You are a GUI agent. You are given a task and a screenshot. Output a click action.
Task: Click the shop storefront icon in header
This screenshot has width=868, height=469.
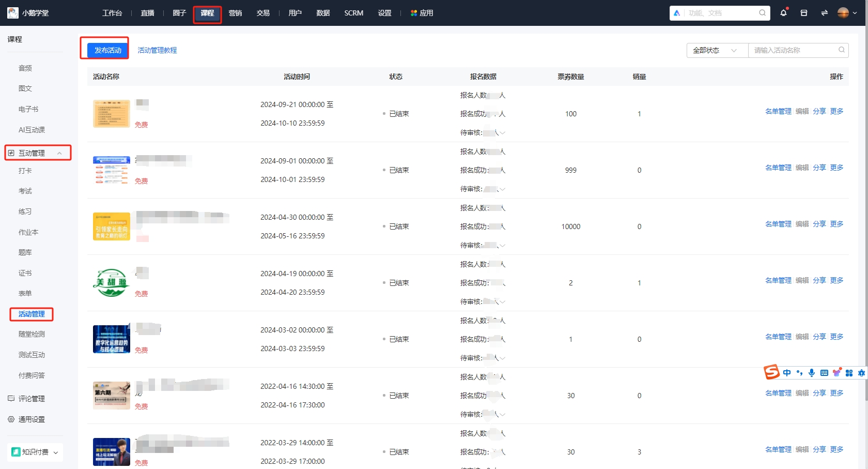click(x=804, y=13)
